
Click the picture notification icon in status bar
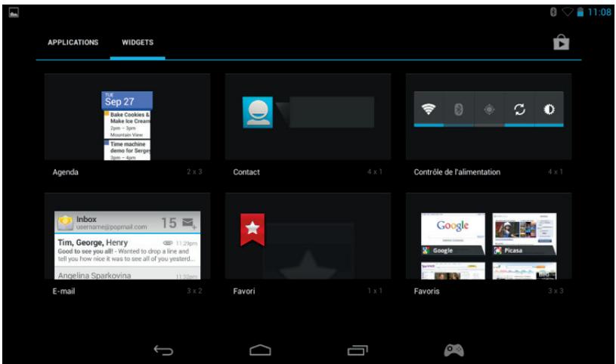[14, 13]
